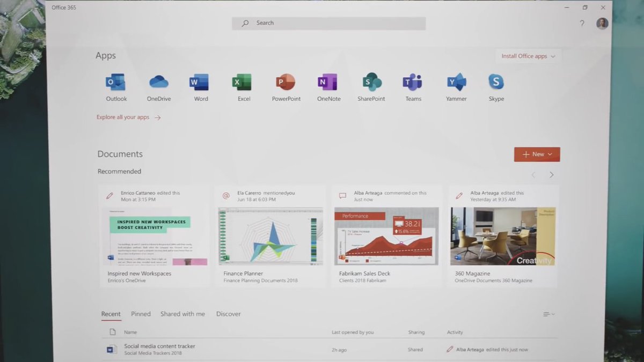
Task: Expand the Install Office apps dropdown
Action: click(528, 56)
